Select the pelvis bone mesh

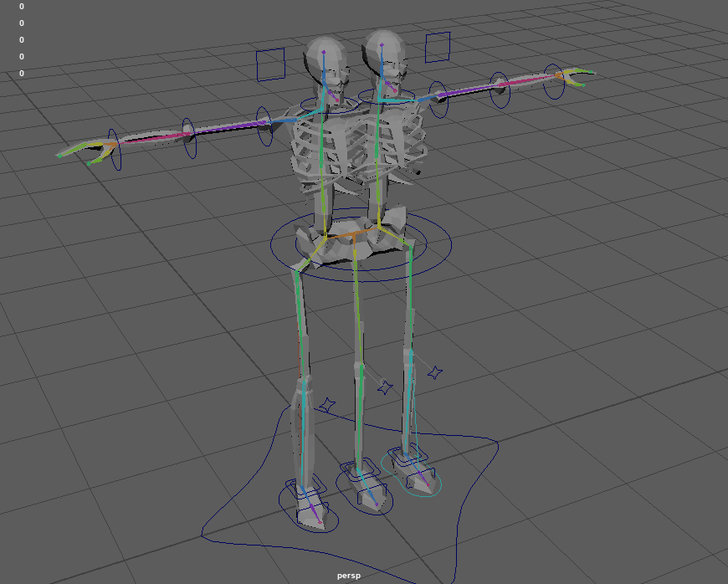(352, 239)
